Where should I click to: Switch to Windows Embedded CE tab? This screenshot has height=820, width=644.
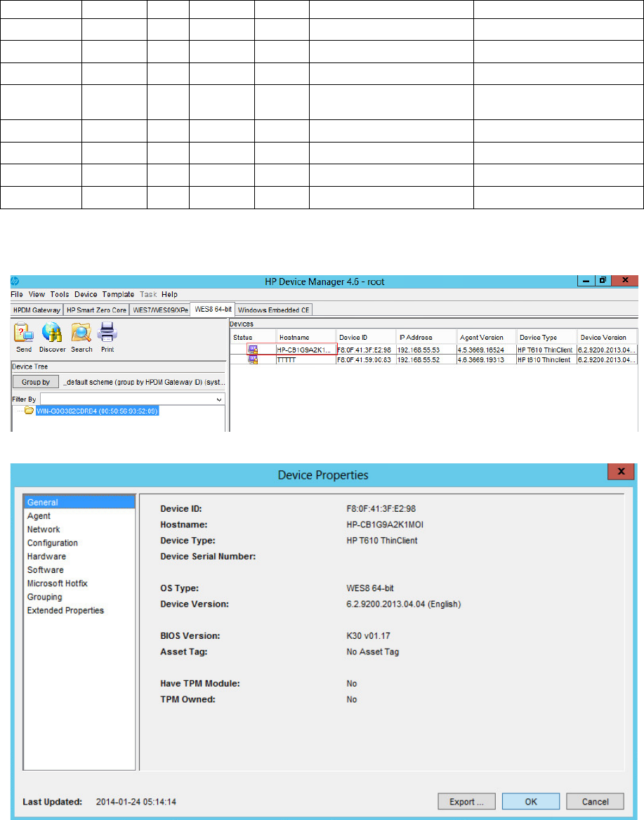[x=275, y=310]
